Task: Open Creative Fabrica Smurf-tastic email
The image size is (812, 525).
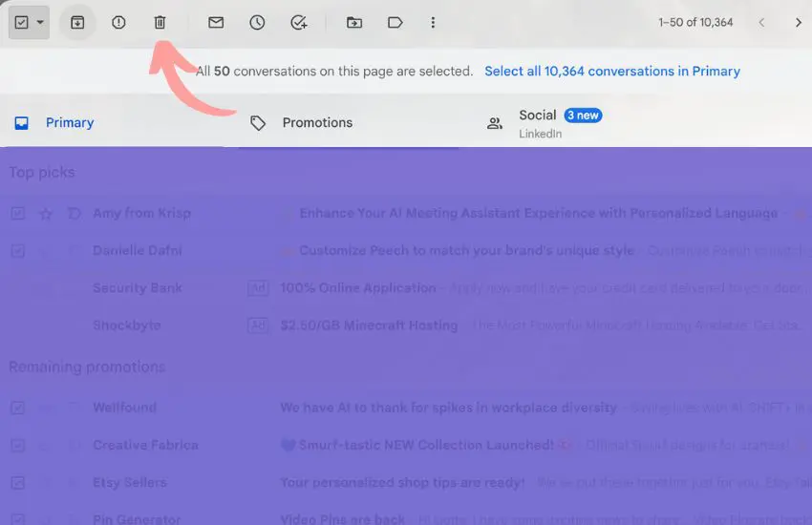Action: pos(406,445)
